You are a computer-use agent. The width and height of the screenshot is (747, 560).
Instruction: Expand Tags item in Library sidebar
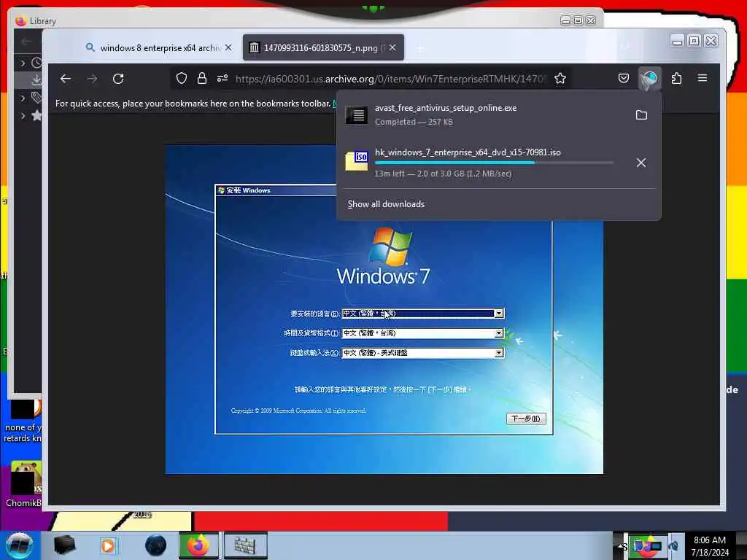[23, 98]
